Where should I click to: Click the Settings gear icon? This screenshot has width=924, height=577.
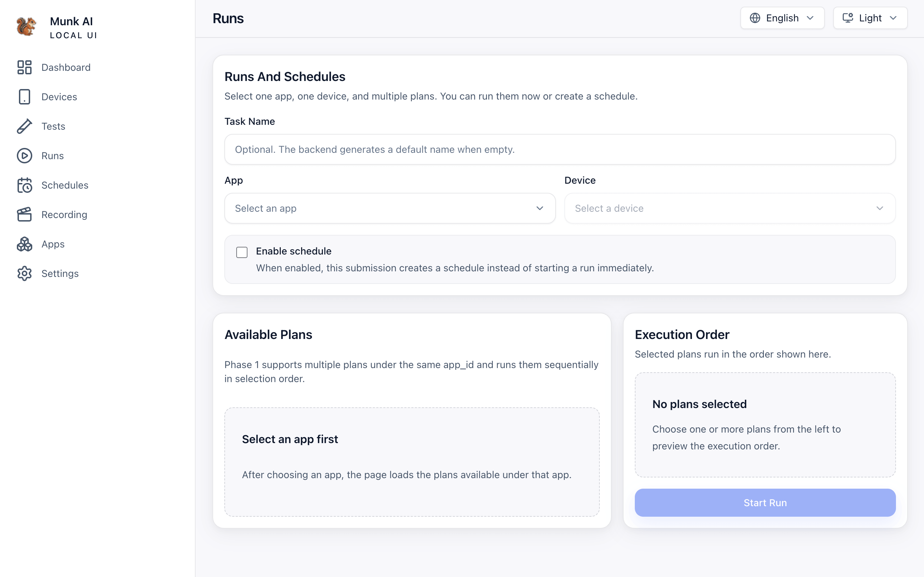pyautogui.click(x=25, y=274)
